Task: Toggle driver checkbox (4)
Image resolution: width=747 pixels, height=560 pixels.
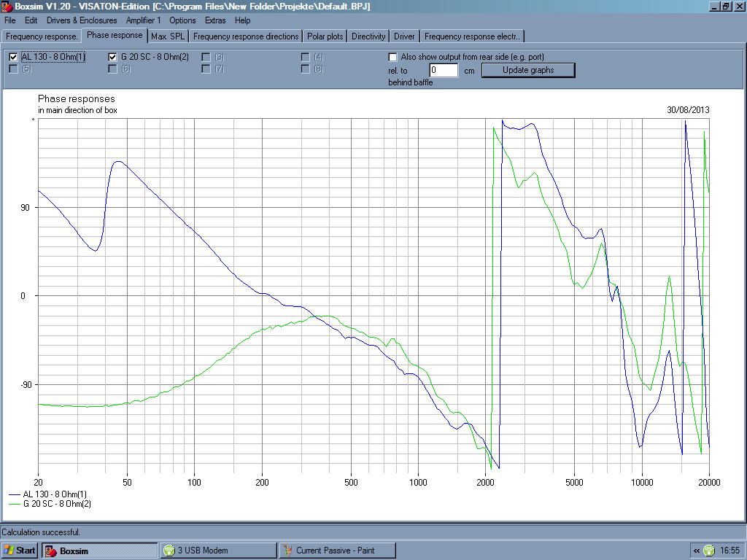Action: pyautogui.click(x=306, y=57)
